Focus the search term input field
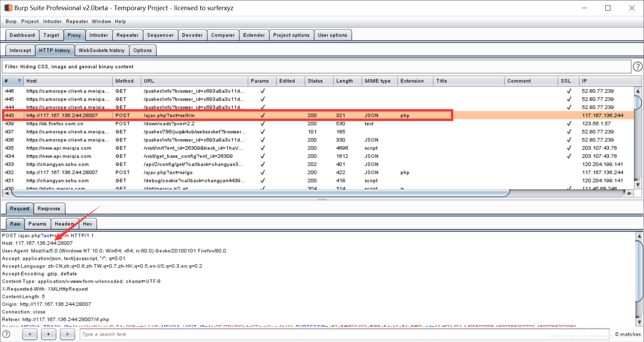The height and width of the screenshot is (342, 644). [345, 334]
